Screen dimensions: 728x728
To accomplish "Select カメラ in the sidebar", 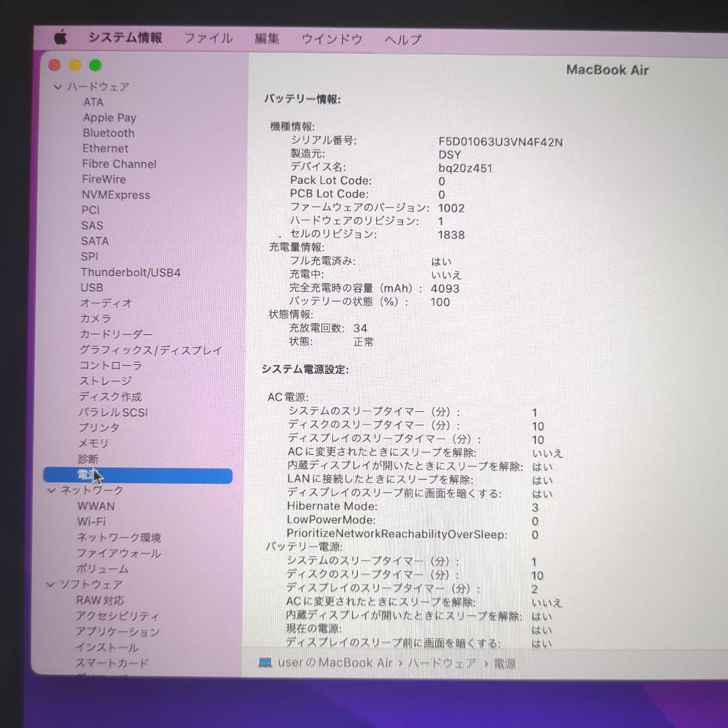I will point(94,319).
